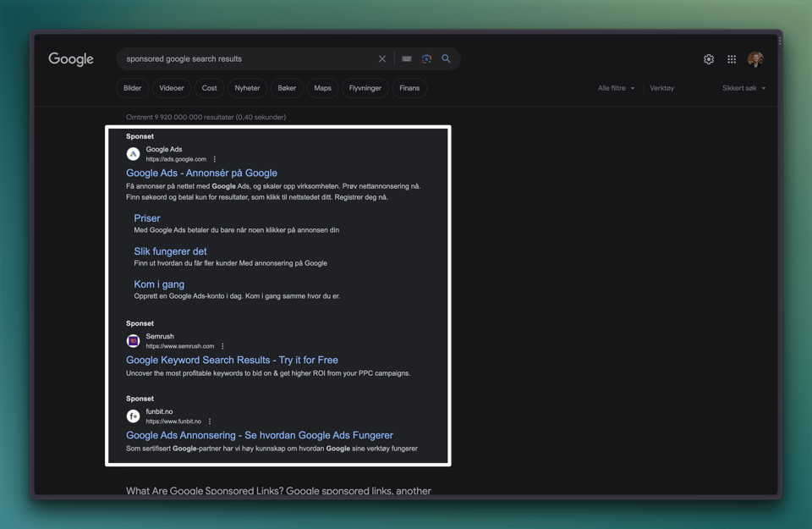Follow the Priser sitelink
The width and height of the screenshot is (812, 529).
coord(147,218)
